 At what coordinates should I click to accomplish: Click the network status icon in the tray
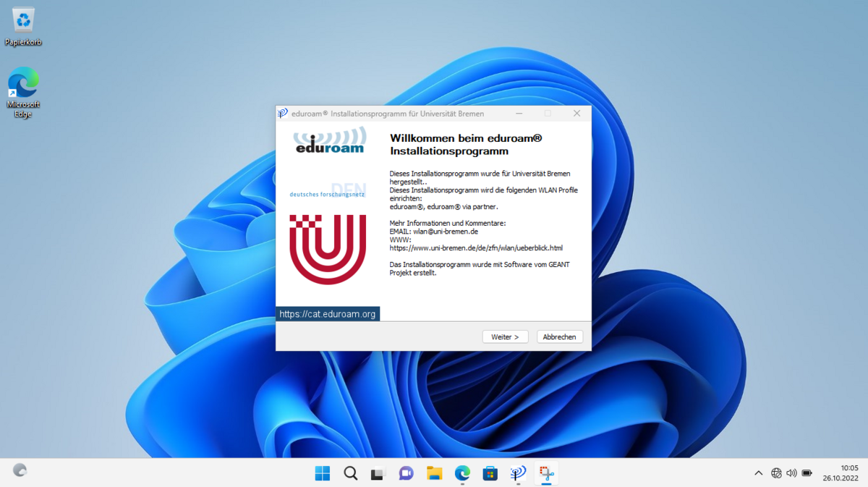click(x=776, y=473)
